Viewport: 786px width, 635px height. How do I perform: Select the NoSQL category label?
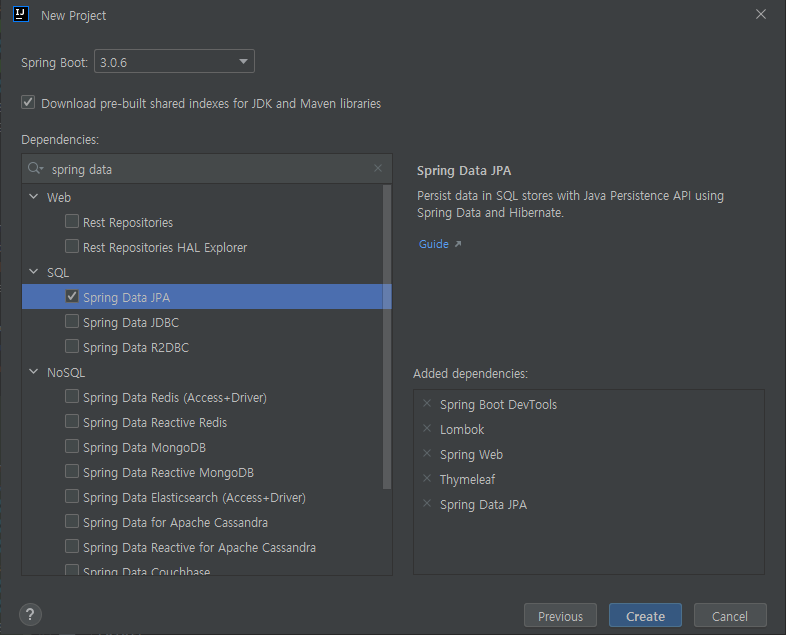(x=66, y=373)
